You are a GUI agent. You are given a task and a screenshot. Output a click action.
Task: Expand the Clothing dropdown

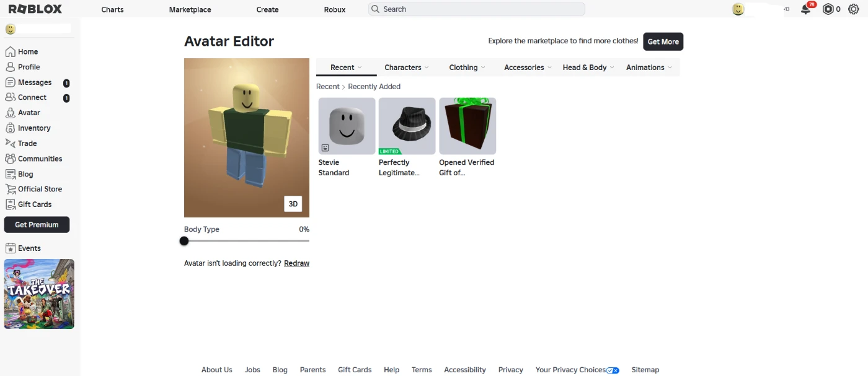[x=467, y=68]
